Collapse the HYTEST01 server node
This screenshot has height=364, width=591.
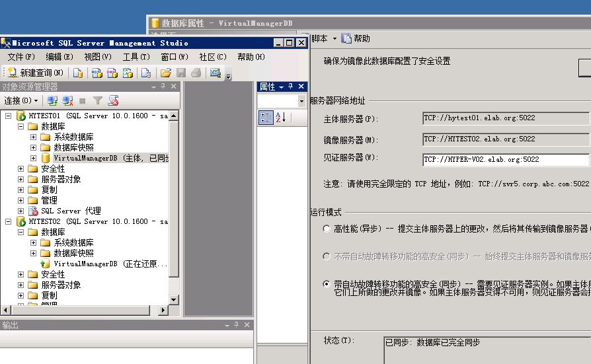(x=8, y=116)
